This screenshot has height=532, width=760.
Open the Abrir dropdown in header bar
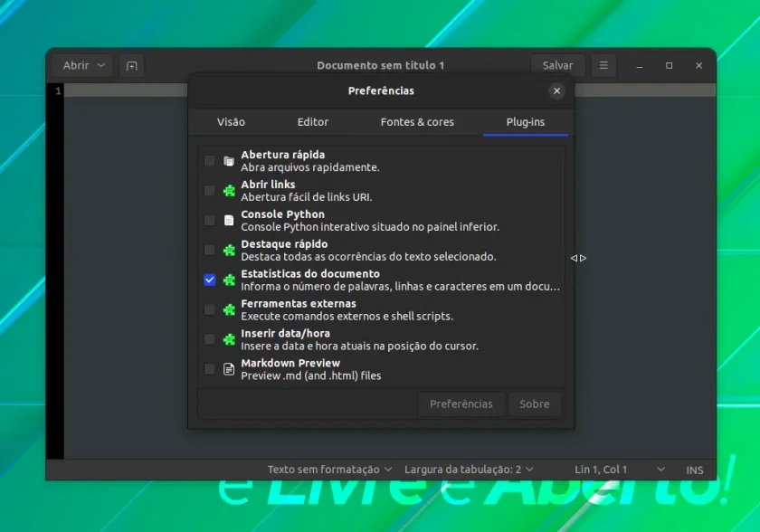tap(83, 65)
